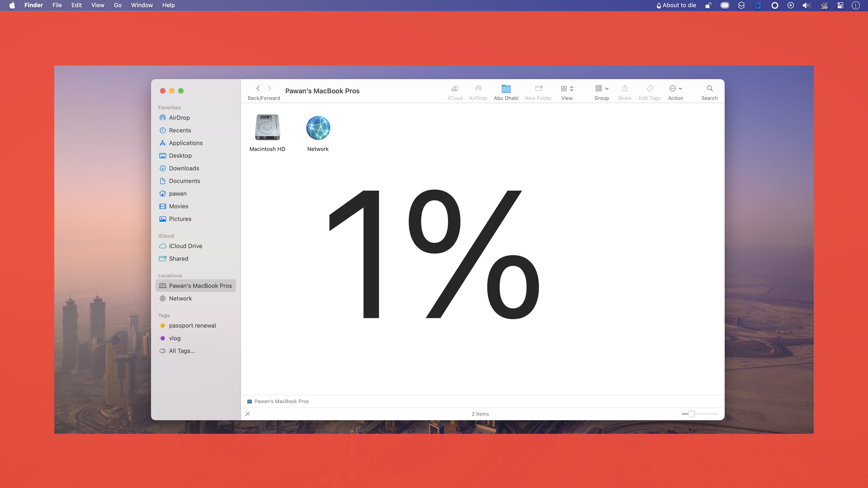This screenshot has width=868, height=488.
Task: Open the View menu in menu bar
Action: (x=98, y=5)
